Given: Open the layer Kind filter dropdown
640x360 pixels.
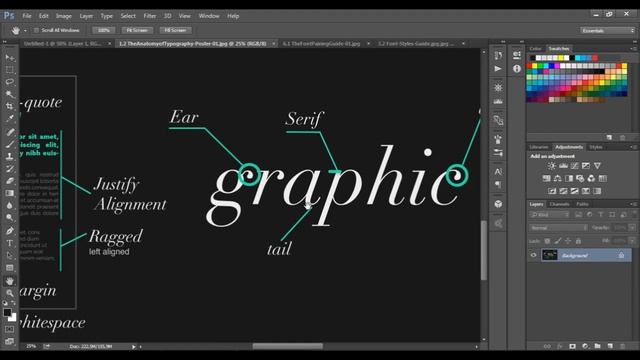Looking at the screenshot, I should (x=550, y=214).
